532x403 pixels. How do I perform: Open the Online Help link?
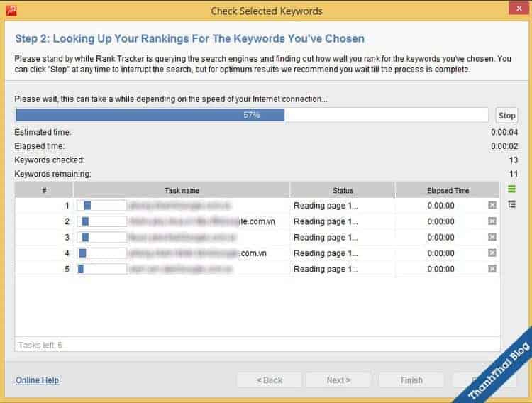click(x=37, y=380)
